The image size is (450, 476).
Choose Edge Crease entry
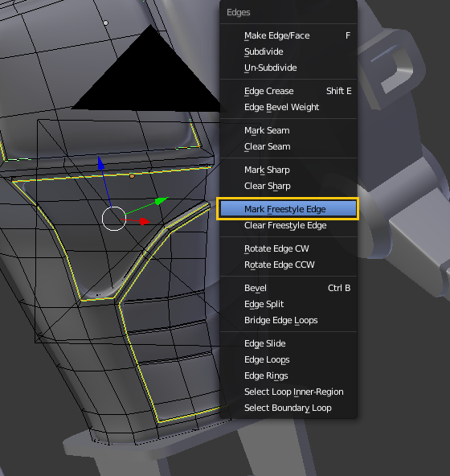click(x=288, y=91)
